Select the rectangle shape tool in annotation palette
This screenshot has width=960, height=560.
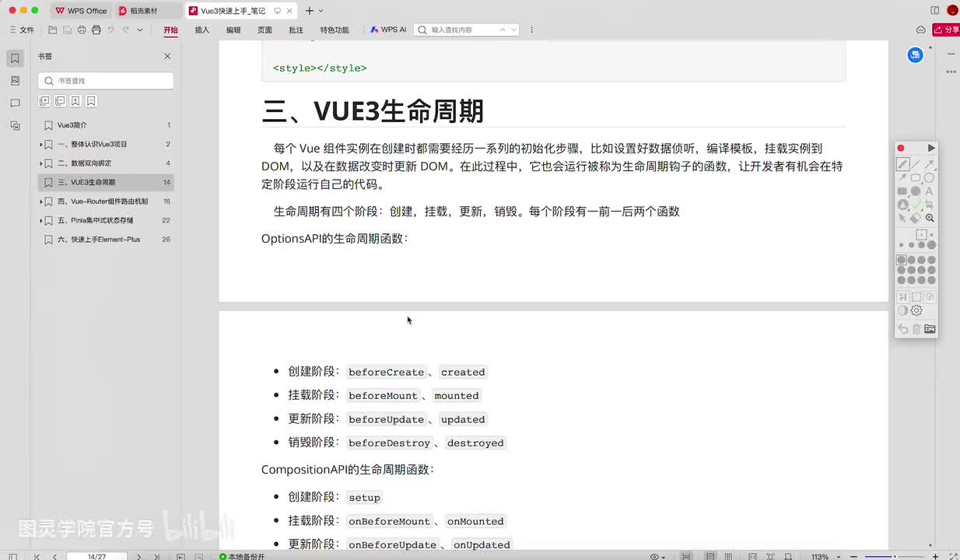[916, 178]
